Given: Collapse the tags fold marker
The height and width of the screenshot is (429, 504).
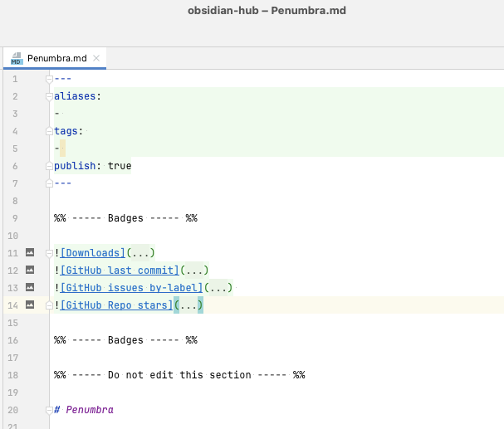Looking at the screenshot, I should [49, 131].
